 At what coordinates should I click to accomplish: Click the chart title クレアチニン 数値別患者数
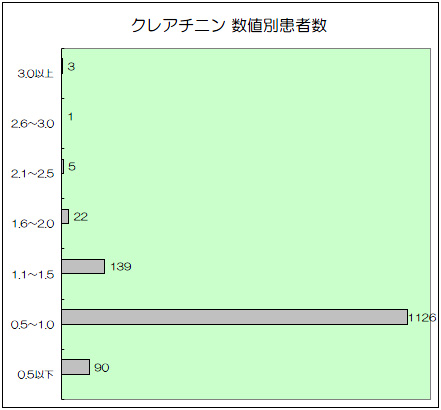pos(229,25)
